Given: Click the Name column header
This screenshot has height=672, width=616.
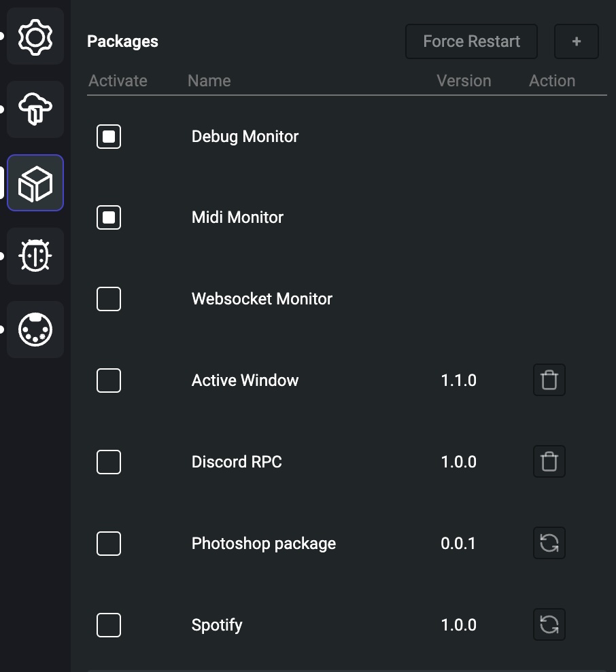Looking at the screenshot, I should [209, 81].
